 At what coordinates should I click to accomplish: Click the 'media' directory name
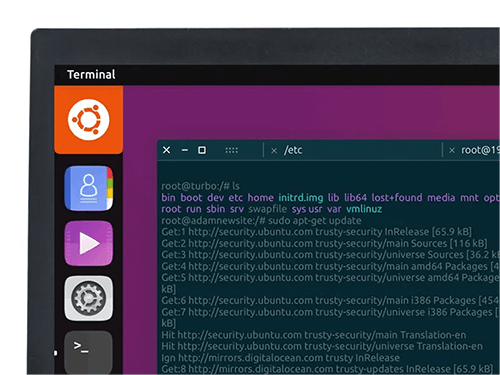click(441, 198)
